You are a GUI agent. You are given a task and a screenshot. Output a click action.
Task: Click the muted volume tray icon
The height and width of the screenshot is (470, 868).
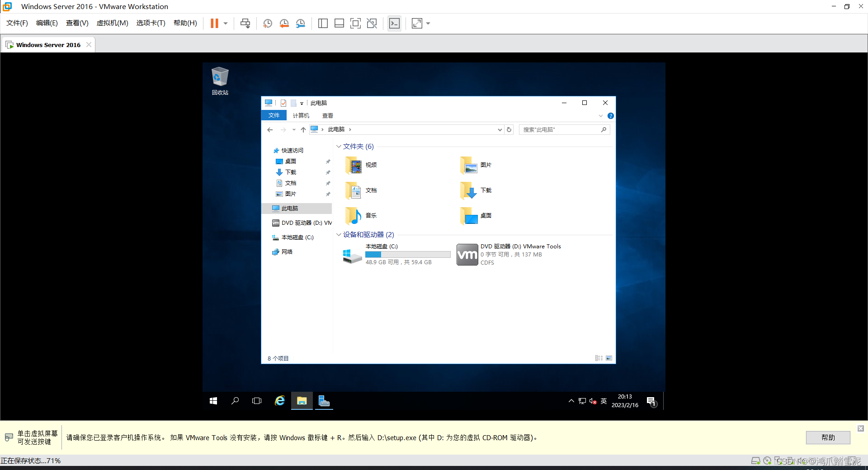[x=593, y=401]
